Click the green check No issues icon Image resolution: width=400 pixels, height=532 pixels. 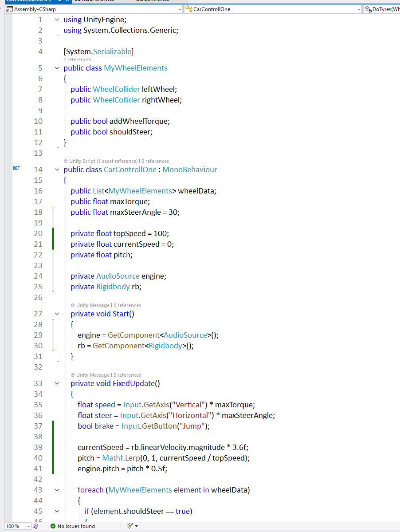(53, 526)
